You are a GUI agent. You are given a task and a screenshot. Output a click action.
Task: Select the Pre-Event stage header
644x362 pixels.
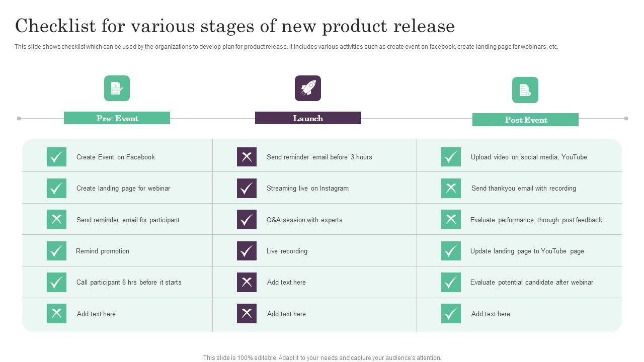point(117,118)
